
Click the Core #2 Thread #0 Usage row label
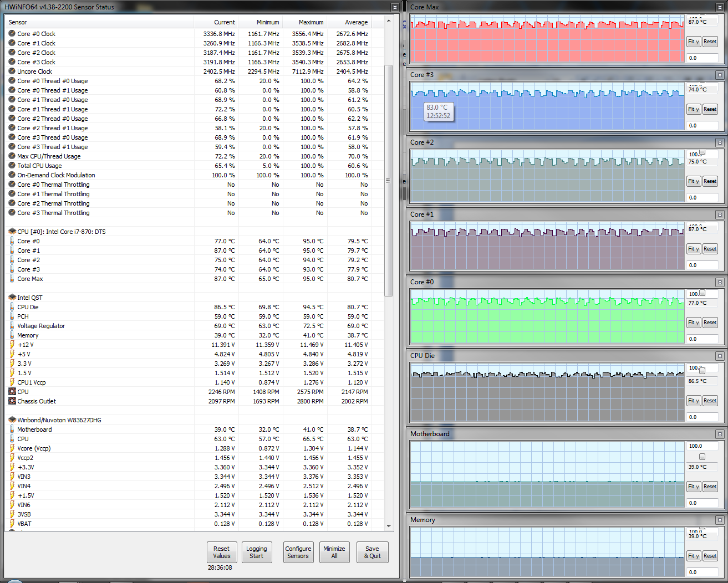coord(53,119)
